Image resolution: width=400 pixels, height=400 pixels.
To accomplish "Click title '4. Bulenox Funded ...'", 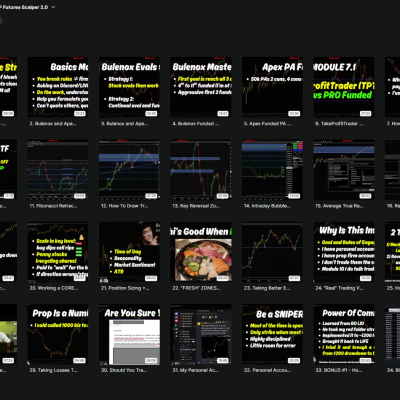I will pyautogui.click(x=196, y=124).
